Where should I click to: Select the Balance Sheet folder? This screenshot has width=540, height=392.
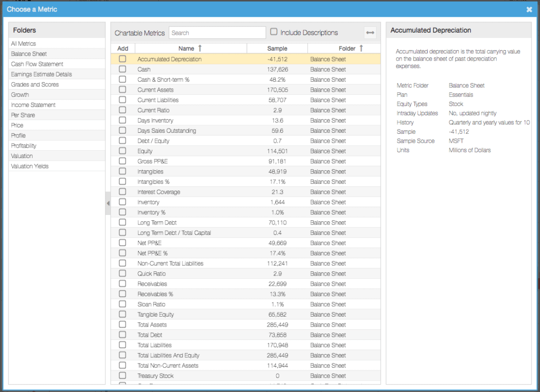pyautogui.click(x=57, y=54)
